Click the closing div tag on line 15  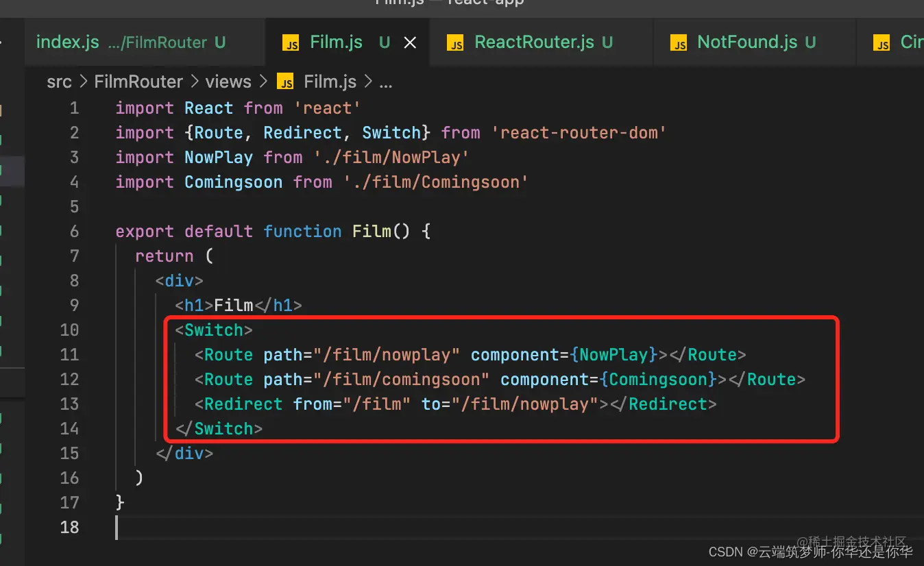pos(184,454)
